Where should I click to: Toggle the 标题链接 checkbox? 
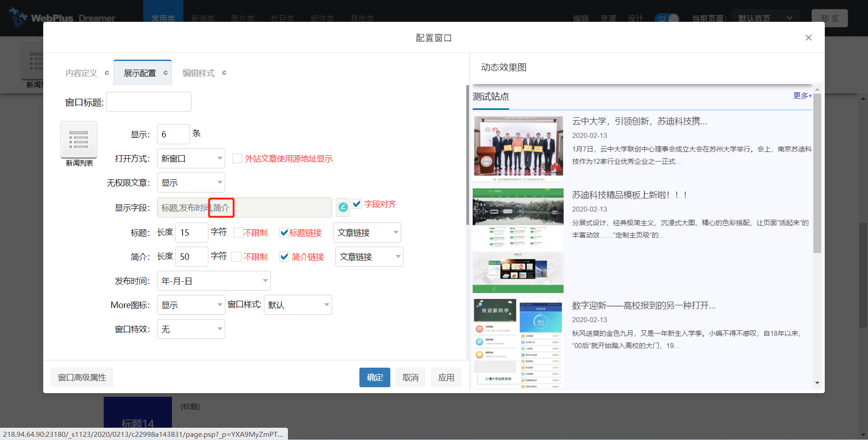pyautogui.click(x=284, y=233)
